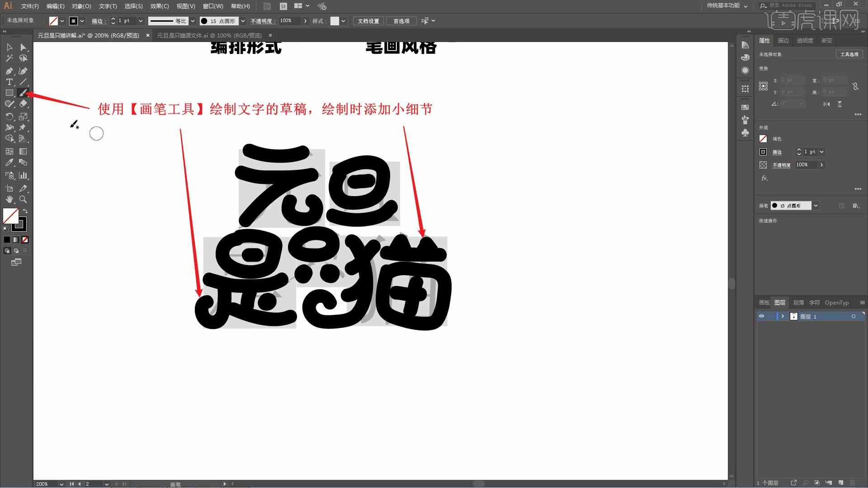Select the Paintbrush tool in toolbar

pyautogui.click(x=24, y=93)
